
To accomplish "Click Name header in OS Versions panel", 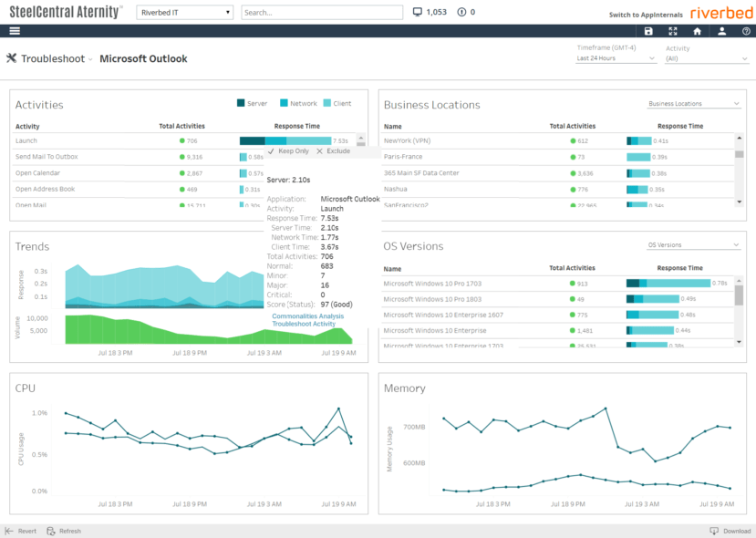I will pyautogui.click(x=392, y=269).
